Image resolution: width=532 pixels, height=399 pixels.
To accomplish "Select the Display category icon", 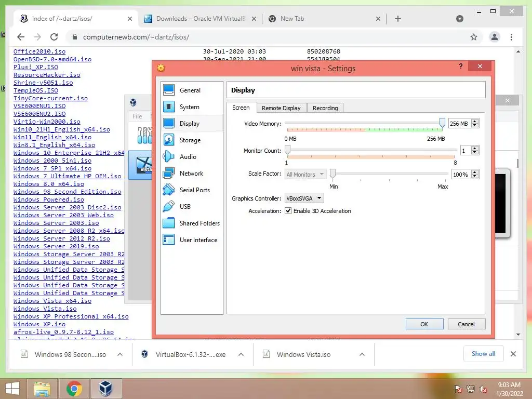I will [x=169, y=124].
